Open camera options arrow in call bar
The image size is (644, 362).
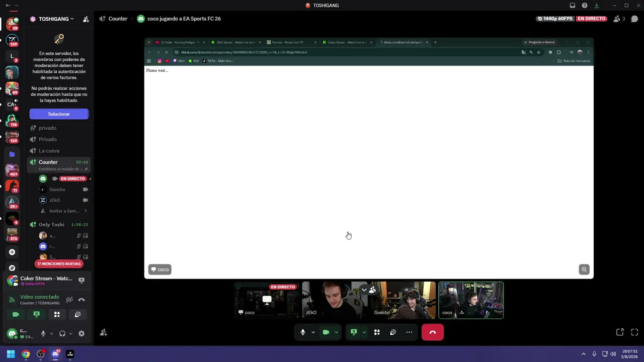point(336,332)
